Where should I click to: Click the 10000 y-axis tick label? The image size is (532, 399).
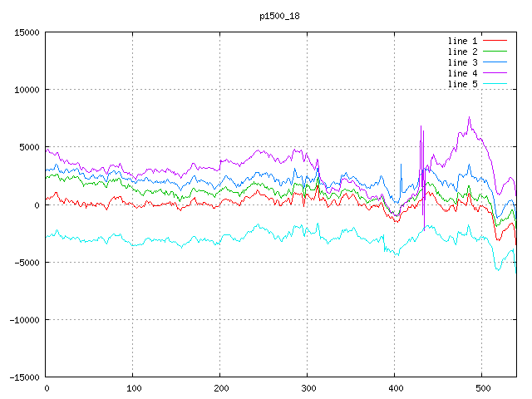(26, 90)
